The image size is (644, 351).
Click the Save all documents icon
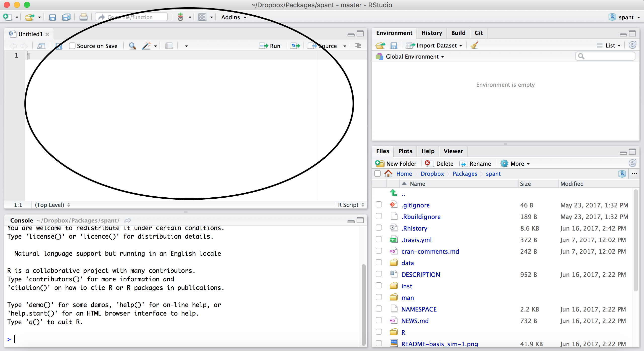(66, 17)
